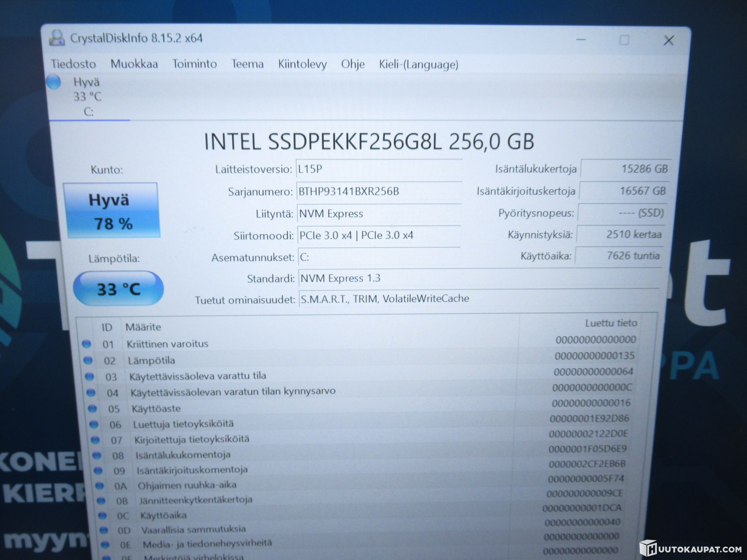Screen dimensions: 747x560
Task: Click status dot of row 09 Isäntäkirjoituskomentoja
Action: [x=98, y=471]
